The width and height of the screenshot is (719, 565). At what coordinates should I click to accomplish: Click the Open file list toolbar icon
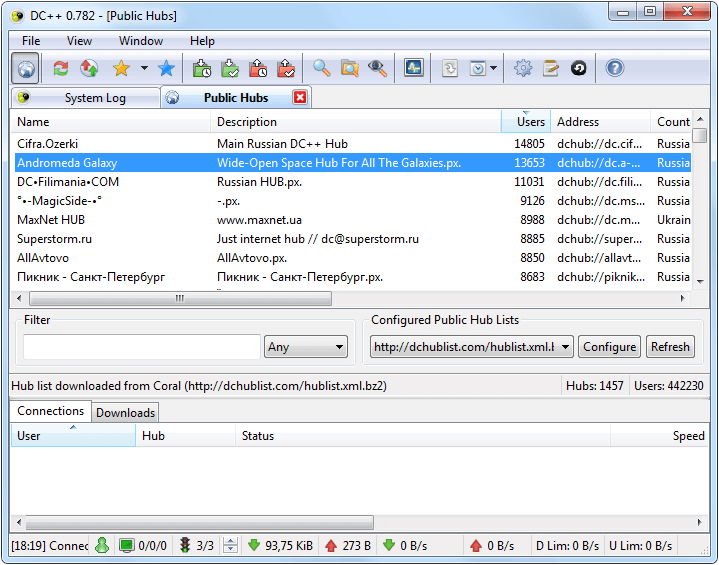[x=450, y=69]
